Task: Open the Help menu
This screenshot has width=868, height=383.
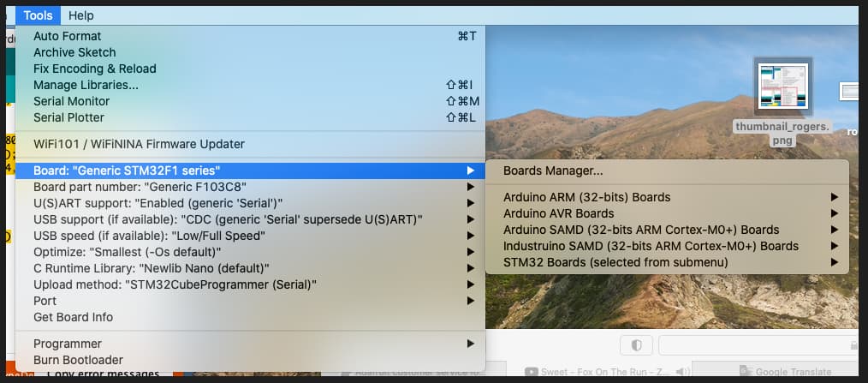Action: click(x=80, y=15)
